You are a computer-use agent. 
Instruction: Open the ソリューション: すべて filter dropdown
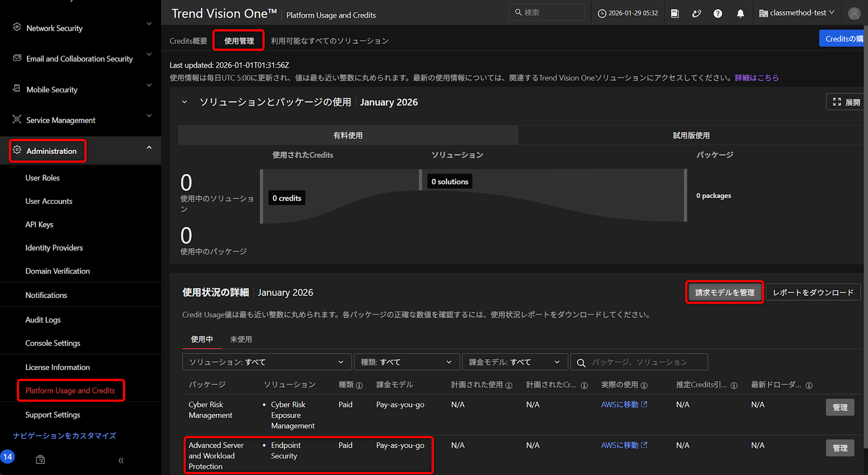pos(266,362)
